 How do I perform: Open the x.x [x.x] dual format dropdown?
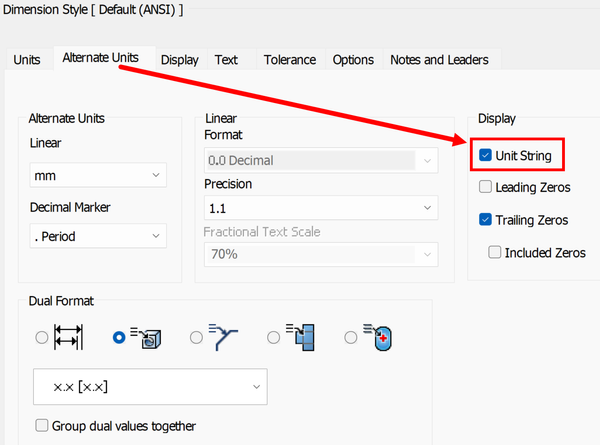pyautogui.click(x=150, y=387)
